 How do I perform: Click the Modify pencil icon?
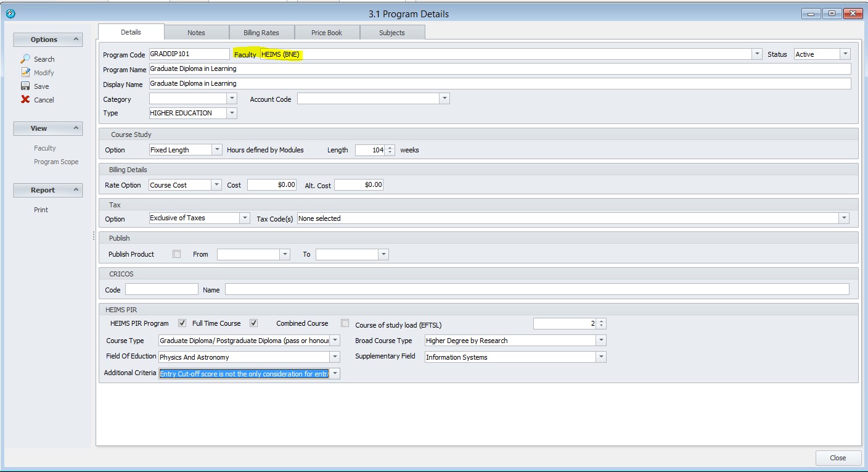(x=25, y=72)
